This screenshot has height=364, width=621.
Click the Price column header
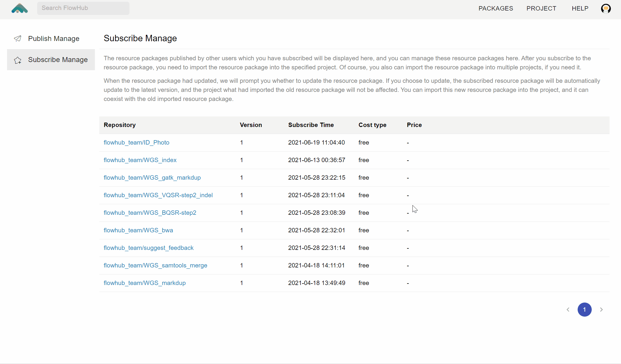pyautogui.click(x=414, y=125)
